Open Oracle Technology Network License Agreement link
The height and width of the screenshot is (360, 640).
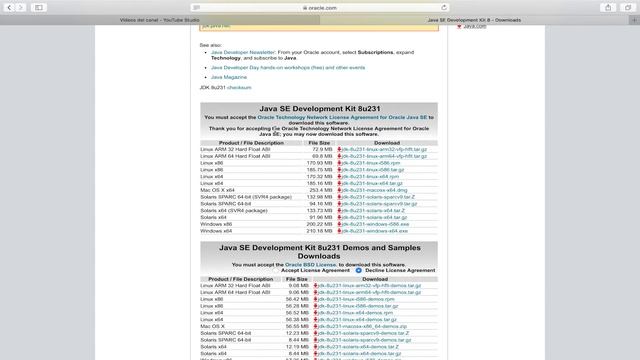pos(342,117)
